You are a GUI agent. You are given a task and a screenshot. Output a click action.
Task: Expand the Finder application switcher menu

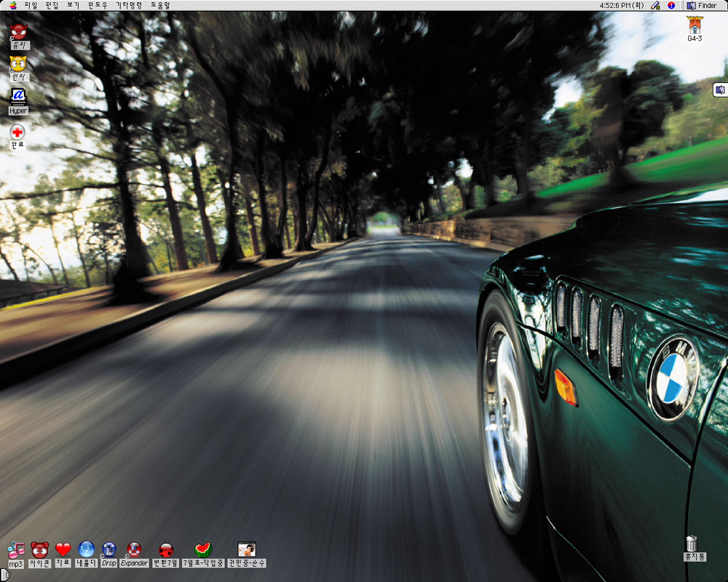pyautogui.click(x=702, y=5)
